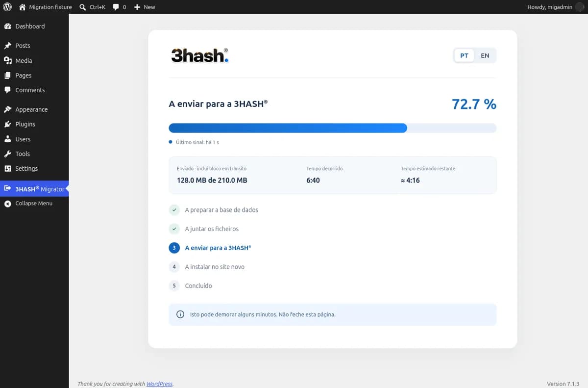Image resolution: width=588 pixels, height=388 pixels.
Task: Click A juntar os ficheiros step
Action: (212, 229)
